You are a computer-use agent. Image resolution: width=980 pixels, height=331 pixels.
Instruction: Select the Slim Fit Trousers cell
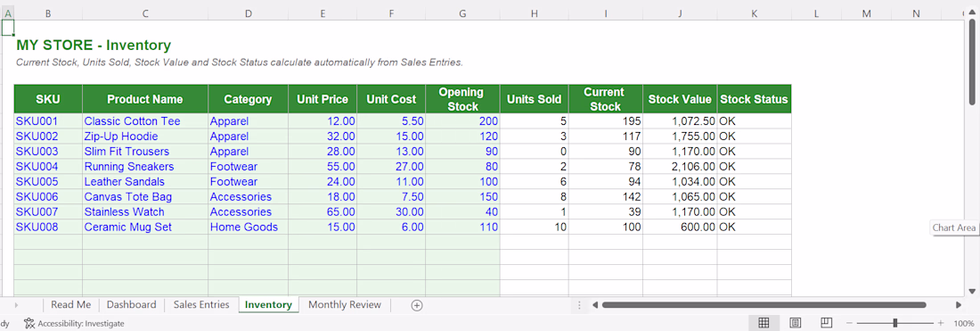[x=145, y=152]
